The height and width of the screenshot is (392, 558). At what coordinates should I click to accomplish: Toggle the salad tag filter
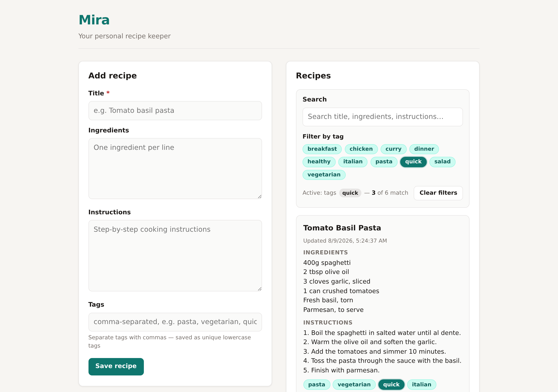pyautogui.click(x=442, y=162)
